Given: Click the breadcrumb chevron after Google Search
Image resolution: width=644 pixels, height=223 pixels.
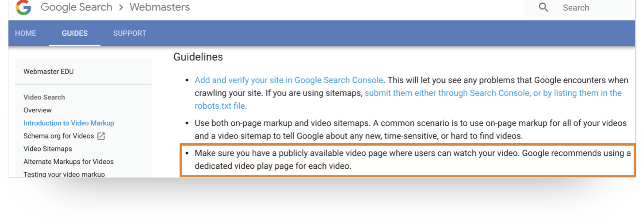Looking at the screenshot, I should coord(121,7).
